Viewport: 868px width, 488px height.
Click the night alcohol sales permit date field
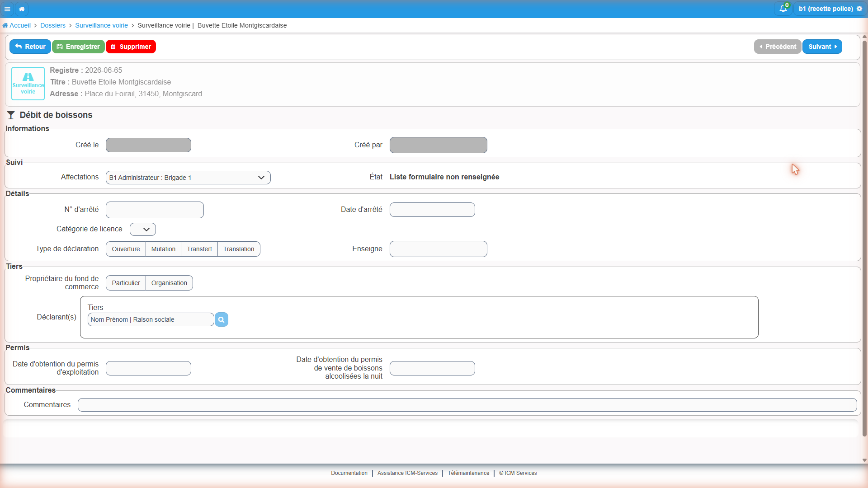click(x=432, y=368)
